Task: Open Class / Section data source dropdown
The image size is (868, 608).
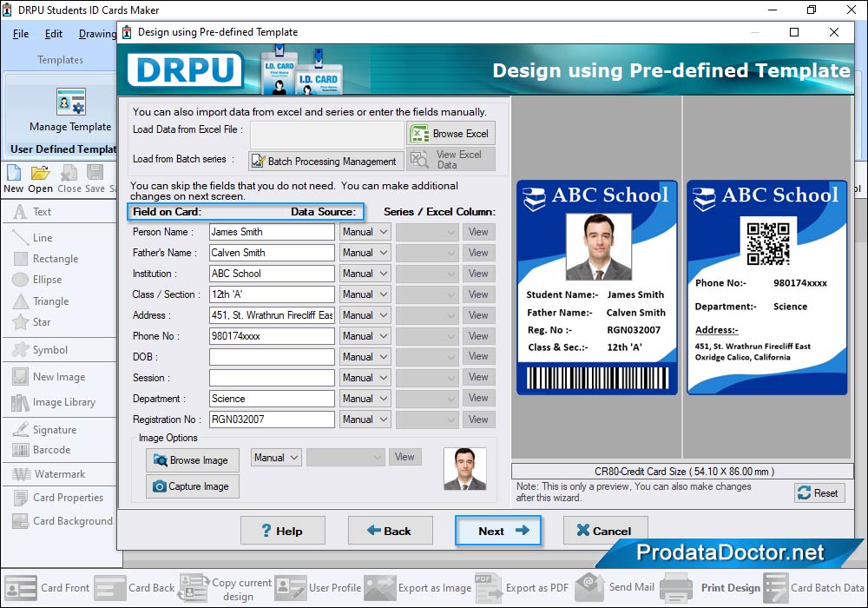Action: pyautogui.click(x=365, y=294)
